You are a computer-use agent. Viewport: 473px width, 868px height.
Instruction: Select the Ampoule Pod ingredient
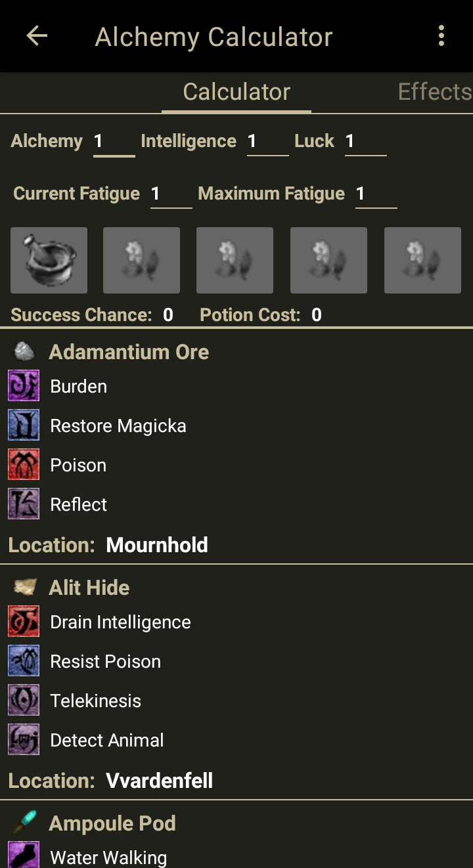coord(112,823)
